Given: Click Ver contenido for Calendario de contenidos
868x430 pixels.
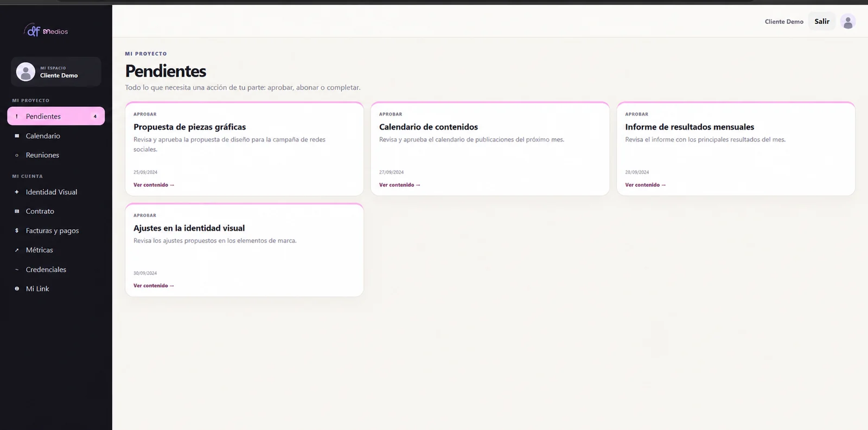Looking at the screenshot, I should 400,185.
